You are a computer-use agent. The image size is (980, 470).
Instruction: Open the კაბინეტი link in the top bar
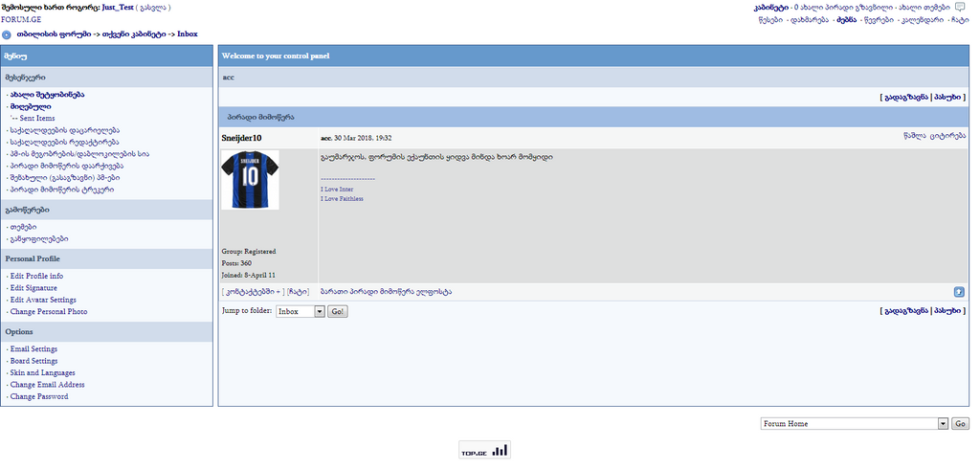(770, 8)
